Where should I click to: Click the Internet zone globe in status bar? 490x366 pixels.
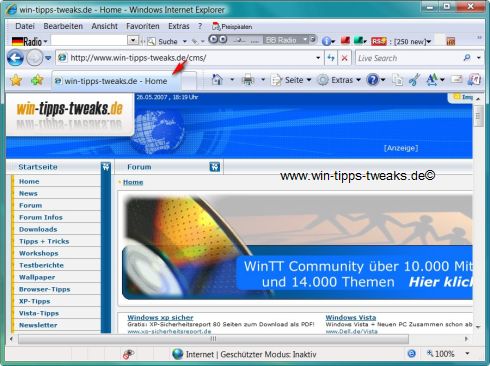click(178, 354)
